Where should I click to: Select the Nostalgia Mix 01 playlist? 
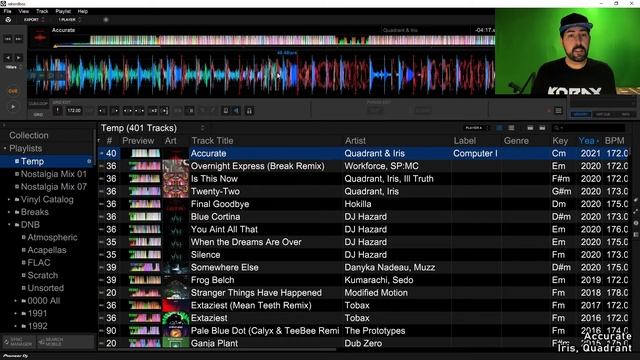[53, 174]
